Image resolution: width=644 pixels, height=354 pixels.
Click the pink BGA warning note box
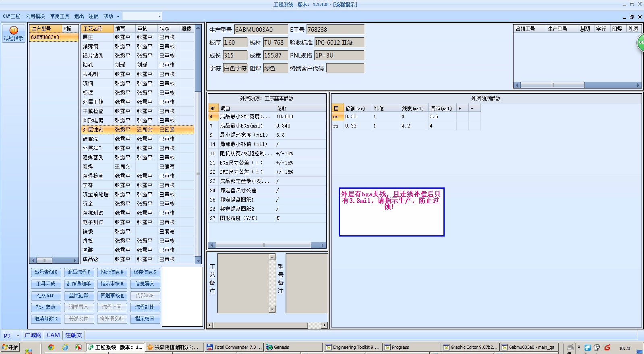point(391,212)
